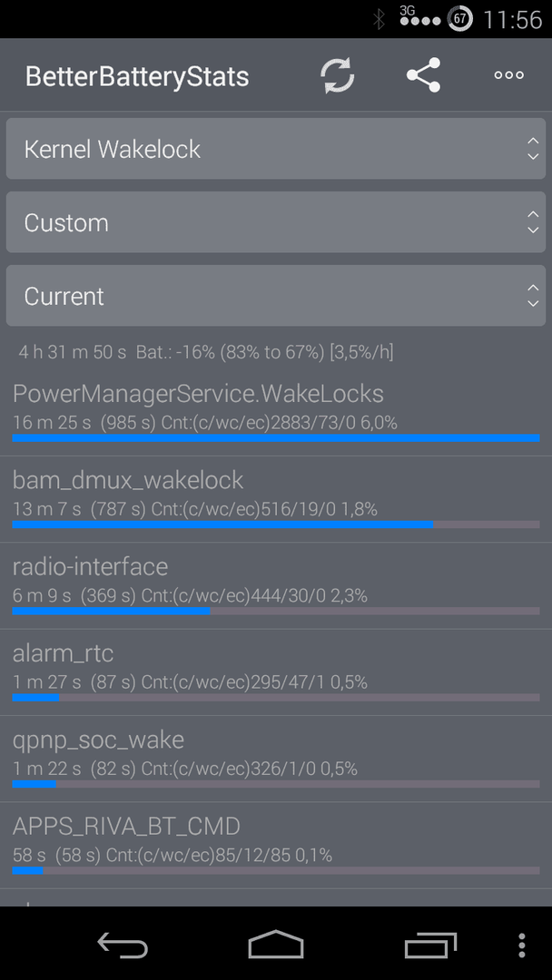Image resolution: width=552 pixels, height=980 pixels.
Task: Open the alarm_rtc wakelock entry
Action: click(x=276, y=672)
